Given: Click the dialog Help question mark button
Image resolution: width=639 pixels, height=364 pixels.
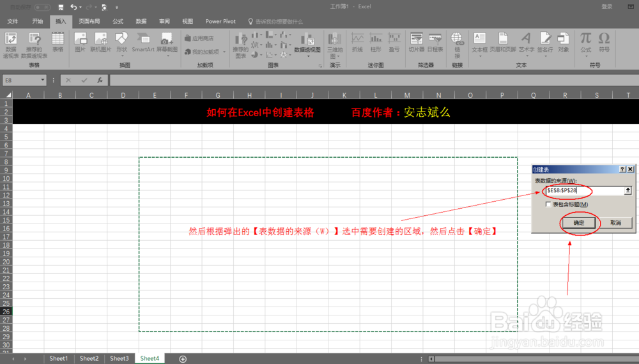Looking at the screenshot, I should click(622, 169).
